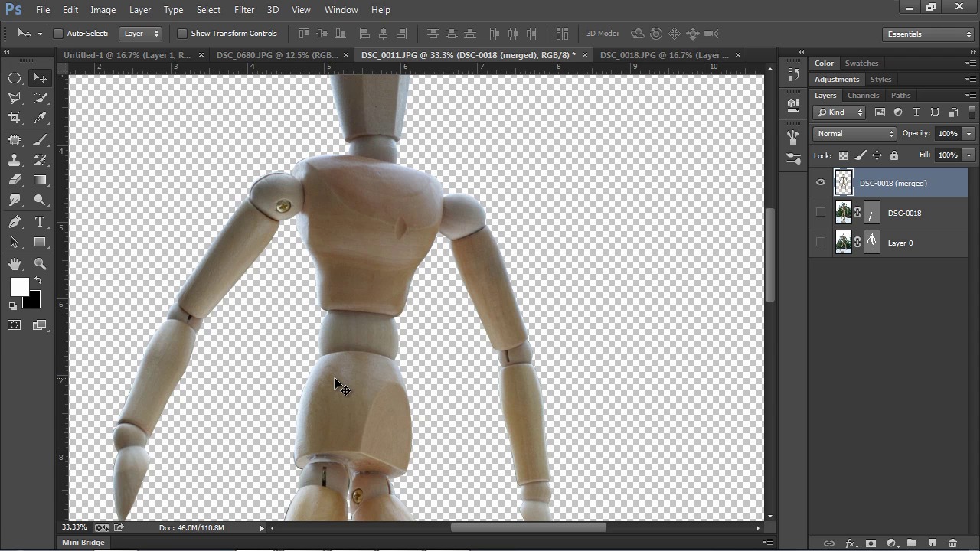Open the Normal blend mode dropdown
The height and width of the screenshot is (551, 980).
tap(854, 134)
